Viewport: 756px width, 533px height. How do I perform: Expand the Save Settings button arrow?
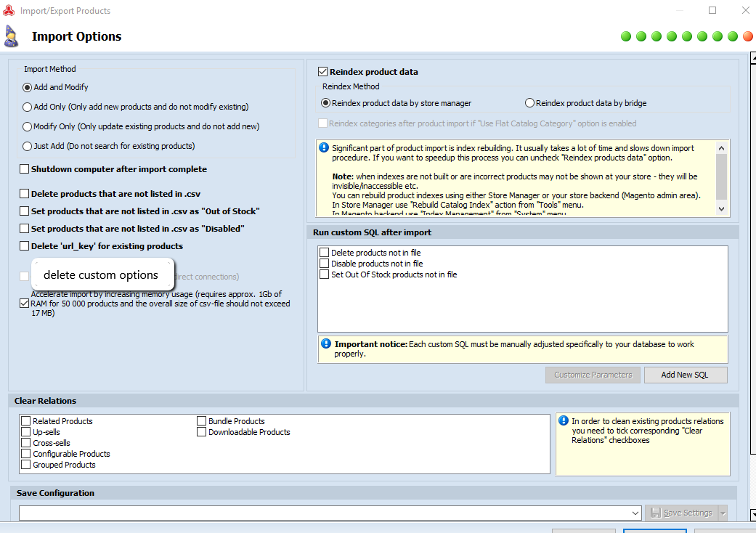723,513
